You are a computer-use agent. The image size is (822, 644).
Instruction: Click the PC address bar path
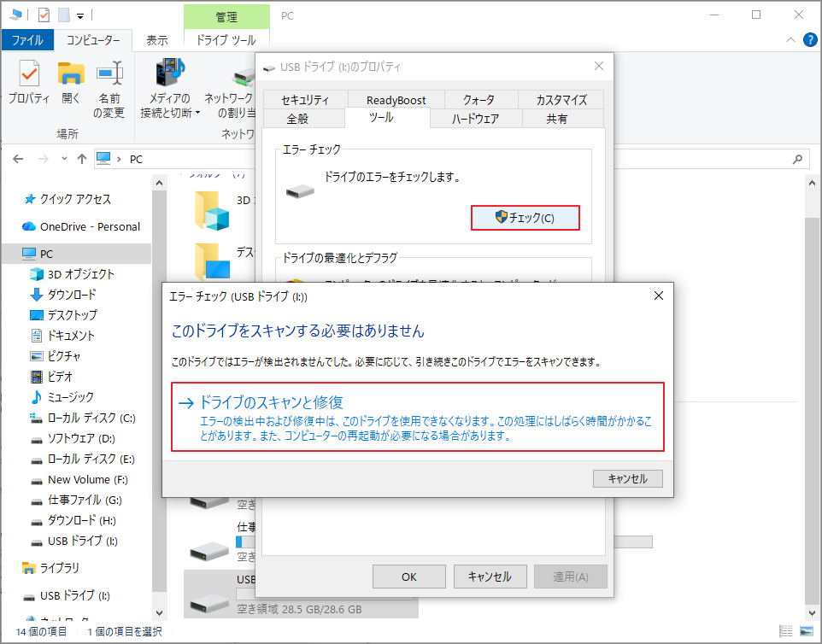(x=136, y=160)
